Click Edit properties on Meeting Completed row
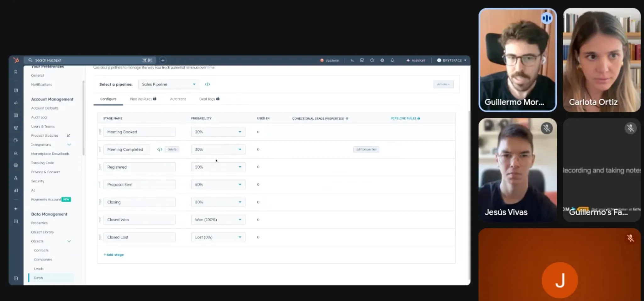The width and height of the screenshot is (644, 301). [x=366, y=150]
